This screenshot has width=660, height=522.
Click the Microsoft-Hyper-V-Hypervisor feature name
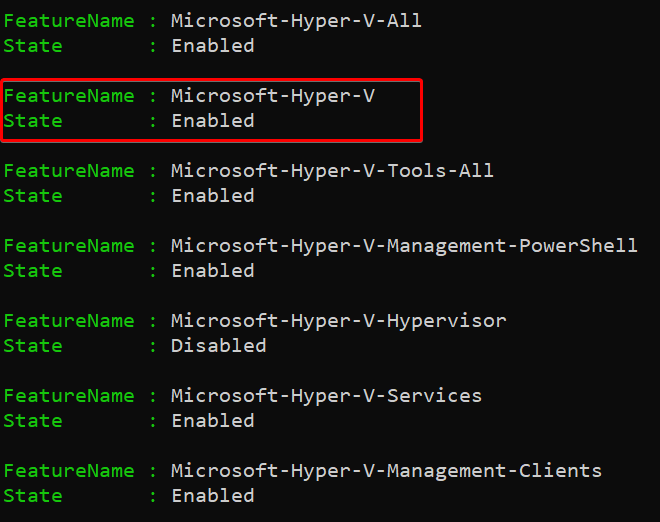(x=338, y=321)
